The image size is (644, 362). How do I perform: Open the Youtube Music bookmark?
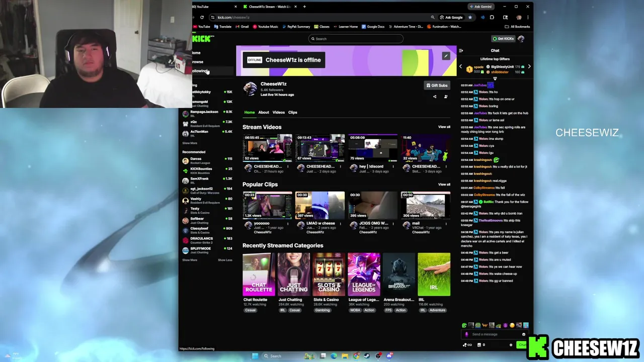[265, 27]
